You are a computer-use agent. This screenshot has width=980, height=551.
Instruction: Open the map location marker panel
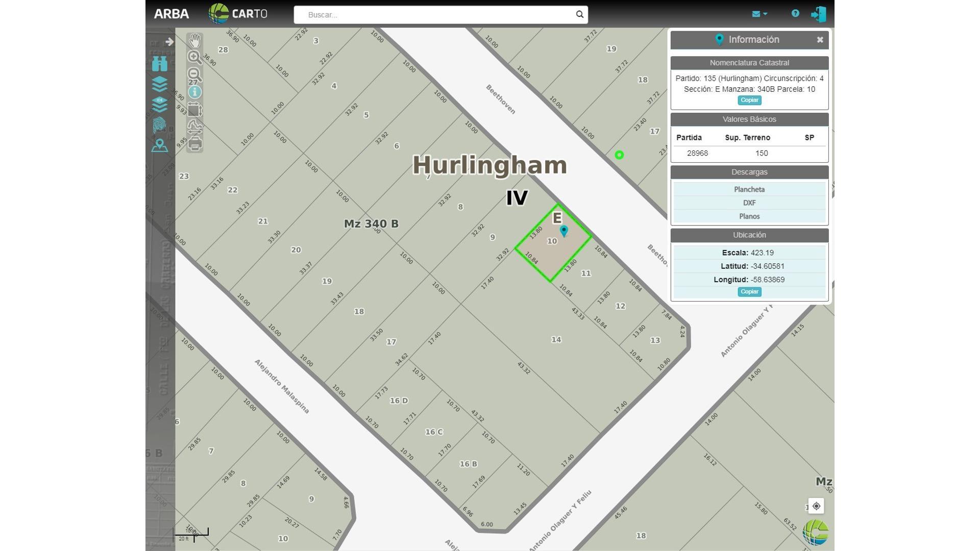(x=160, y=146)
